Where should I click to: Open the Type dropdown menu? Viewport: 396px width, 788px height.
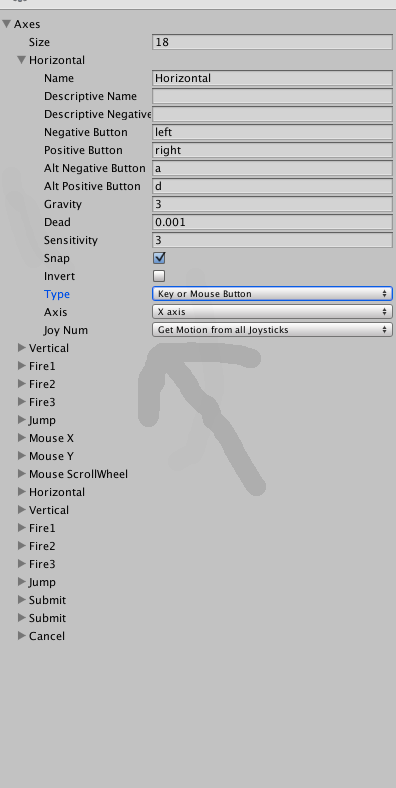pyautogui.click(x=272, y=294)
